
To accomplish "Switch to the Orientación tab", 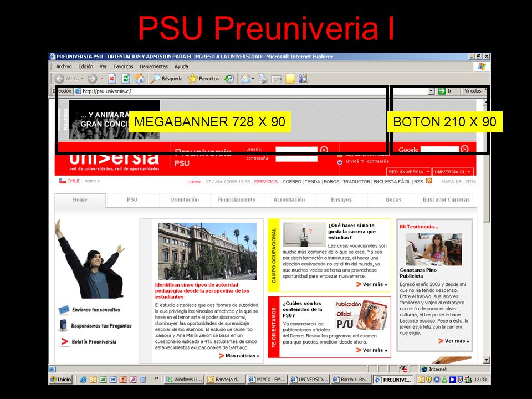I will coord(185,200).
